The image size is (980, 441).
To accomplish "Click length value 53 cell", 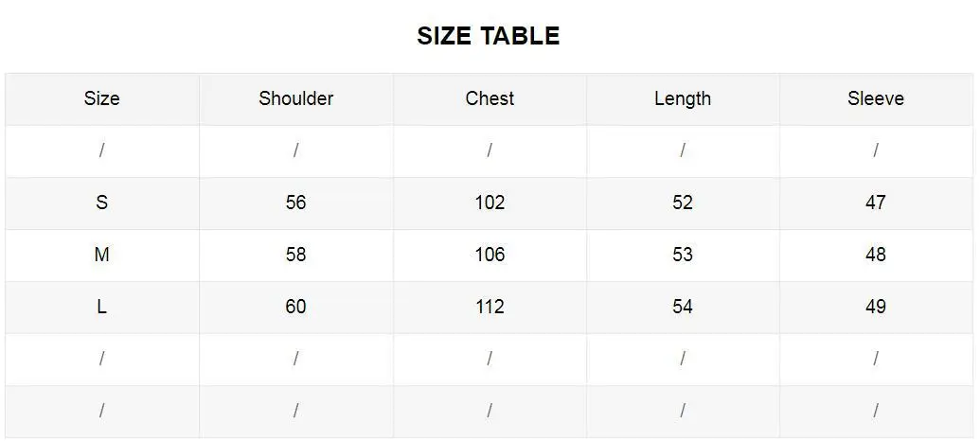I will 683,255.
